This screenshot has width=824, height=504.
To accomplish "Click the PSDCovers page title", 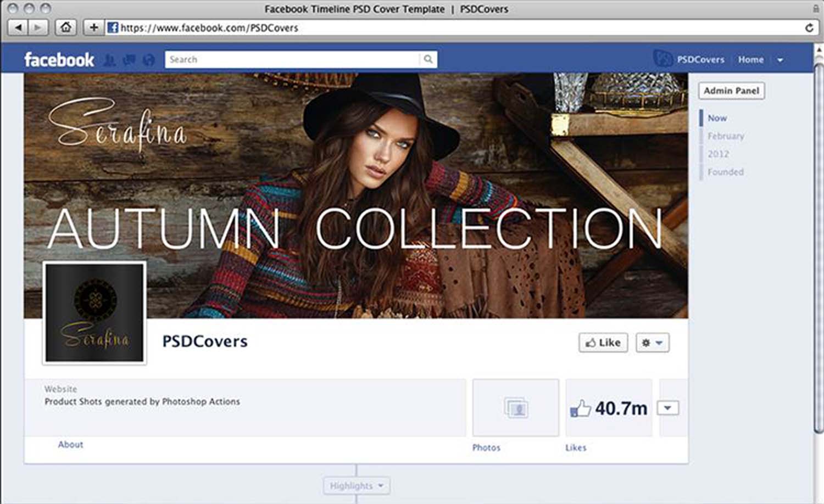I will 205,341.
